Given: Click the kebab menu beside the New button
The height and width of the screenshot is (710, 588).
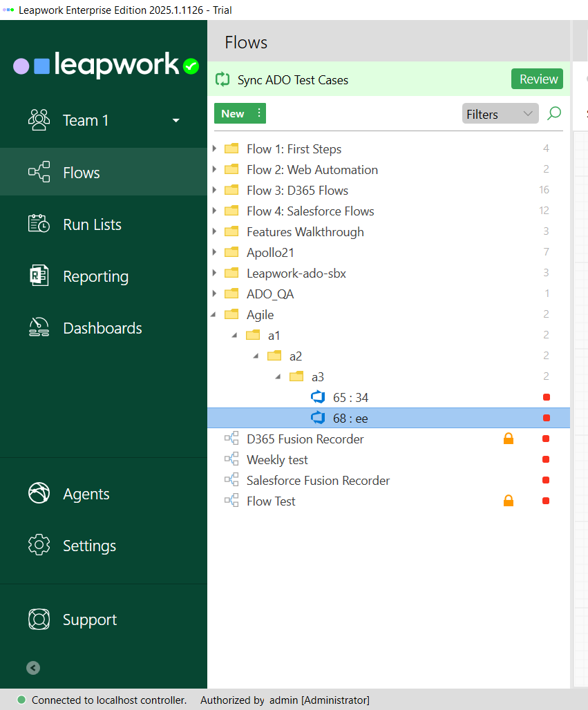Looking at the screenshot, I should click(x=257, y=113).
